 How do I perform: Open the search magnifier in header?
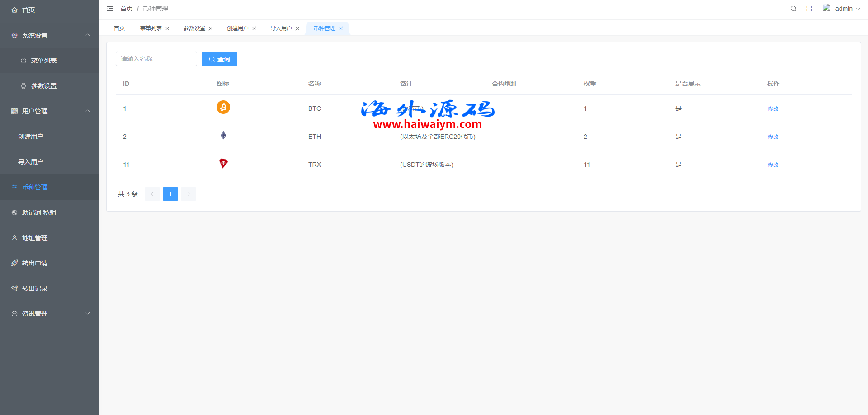pyautogui.click(x=793, y=9)
